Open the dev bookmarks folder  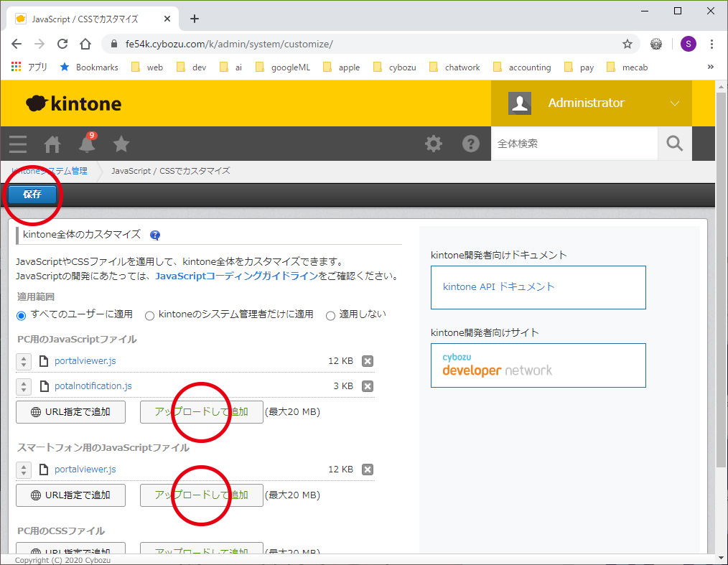click(x=191, y=67)
